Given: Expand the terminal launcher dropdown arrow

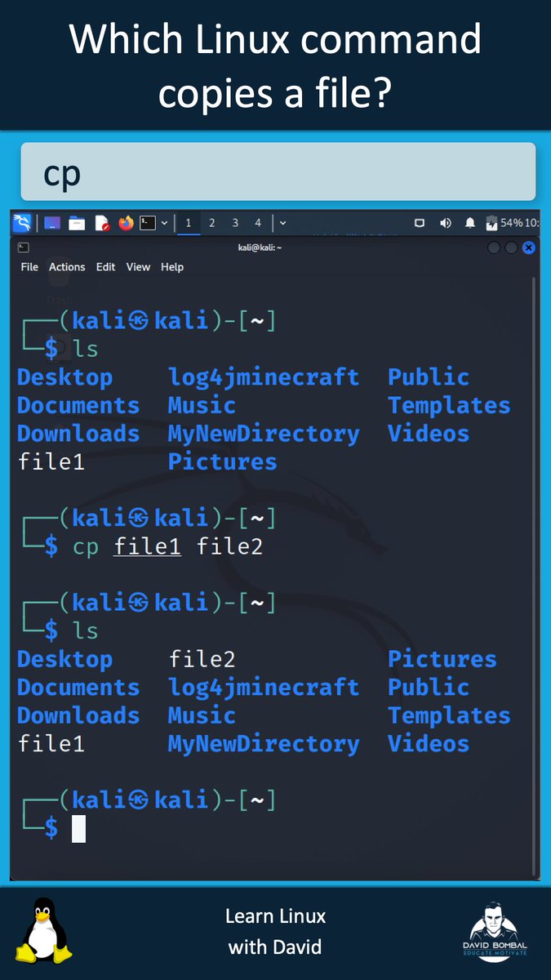Looking at the screenshot, I should click(165, 223).
